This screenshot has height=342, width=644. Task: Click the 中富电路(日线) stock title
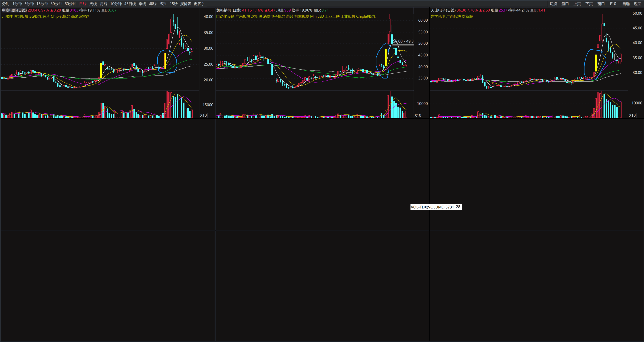[x=14, y=10]
